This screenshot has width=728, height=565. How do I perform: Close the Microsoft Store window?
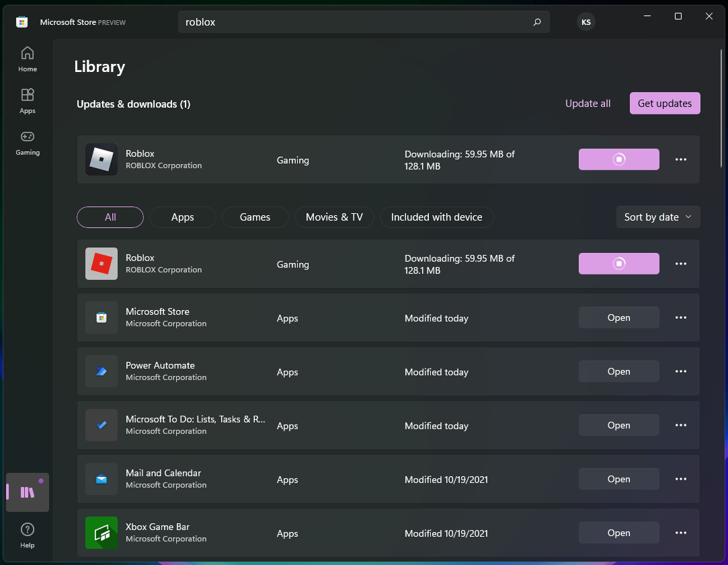point(709,16)
